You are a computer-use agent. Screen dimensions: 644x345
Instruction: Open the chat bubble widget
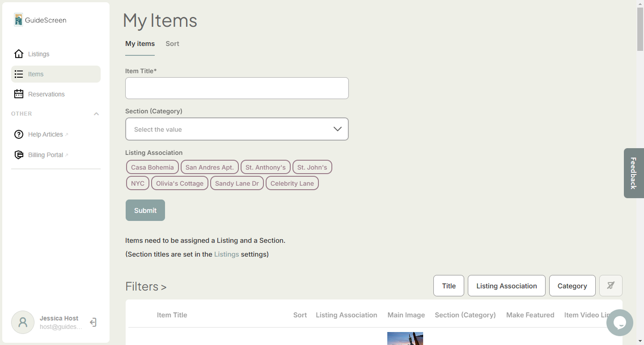coord(619,322)
